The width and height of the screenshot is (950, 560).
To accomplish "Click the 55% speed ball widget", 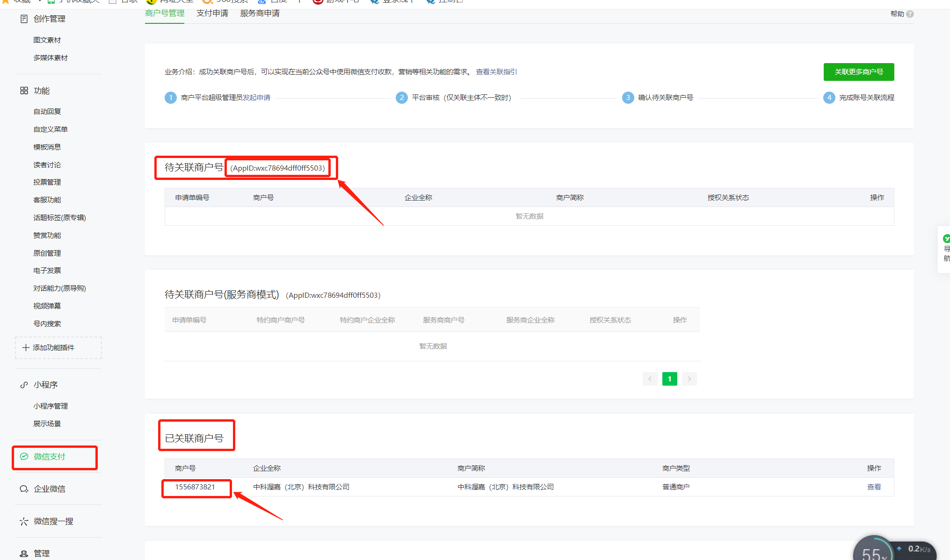I will [x=873, y=552].
